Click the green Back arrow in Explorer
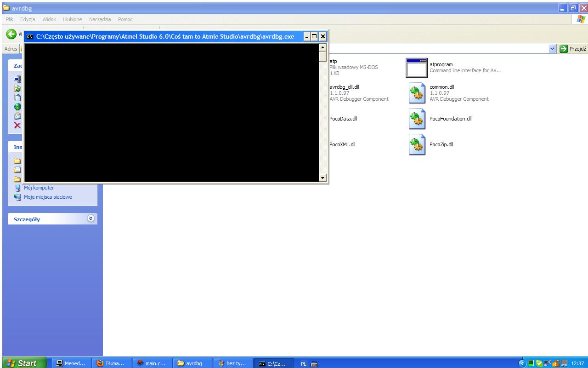This screenshot has width=588, height=368. [x=11, y=34]
